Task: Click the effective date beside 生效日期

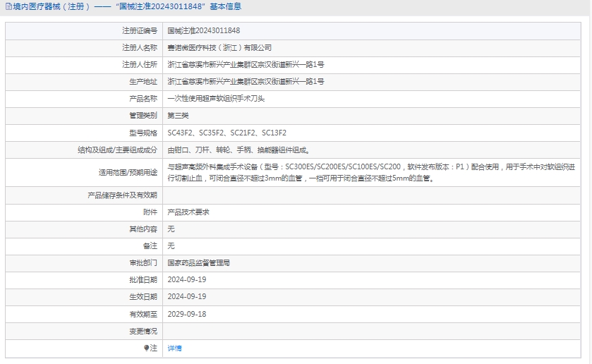Action: click(x=187, y=297)
